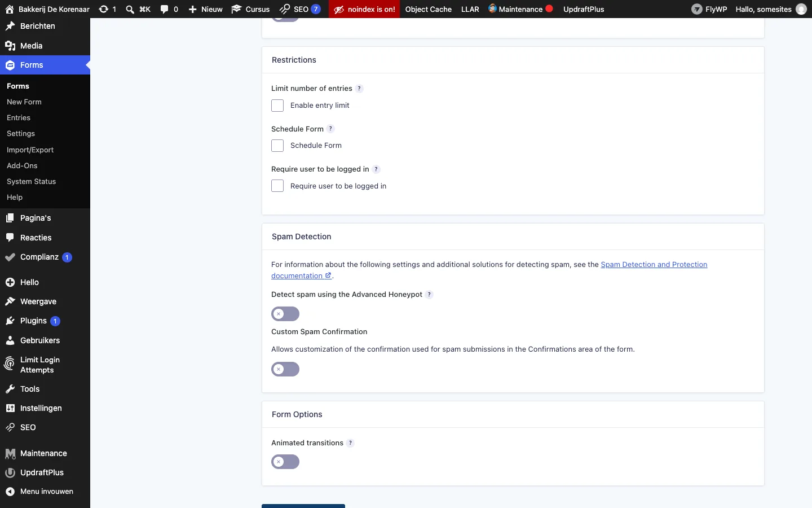Open the FlyWP admin bar menu

709,9
